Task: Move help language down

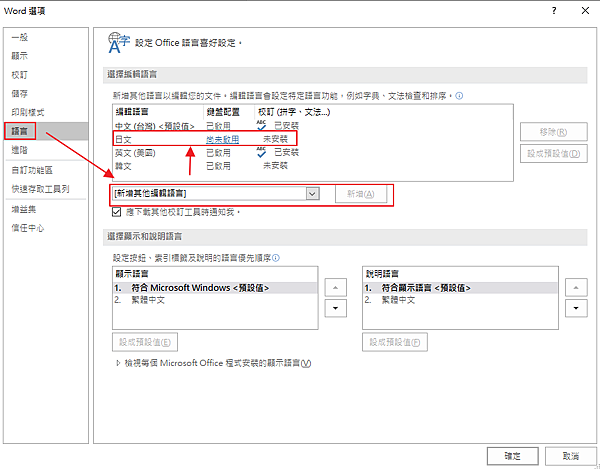Action: [x=576, y=308]
